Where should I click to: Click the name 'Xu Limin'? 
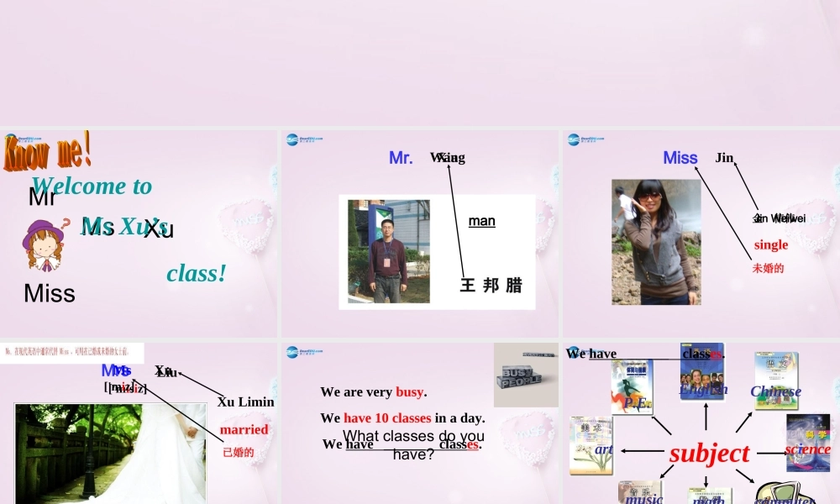click(245, 402)
